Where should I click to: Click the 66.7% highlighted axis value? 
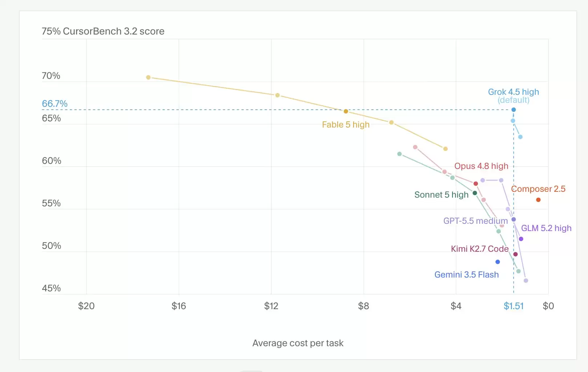pyautogui.click(x=55, y=104)
